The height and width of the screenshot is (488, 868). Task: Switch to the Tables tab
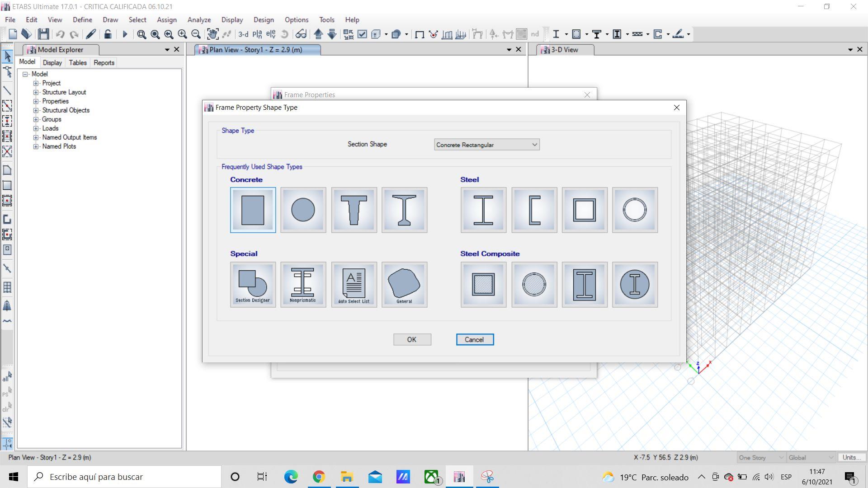point(78,63)
